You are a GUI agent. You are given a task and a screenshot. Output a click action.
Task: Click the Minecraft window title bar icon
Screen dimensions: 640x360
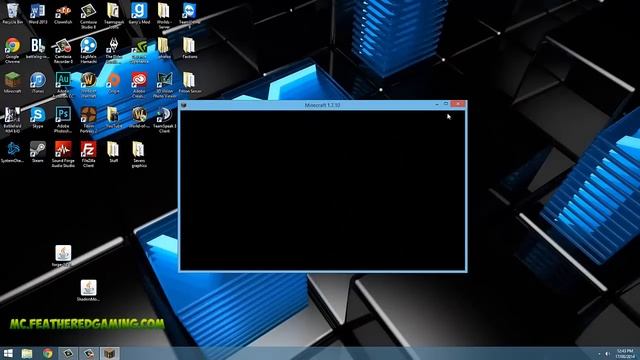point(184,105)
